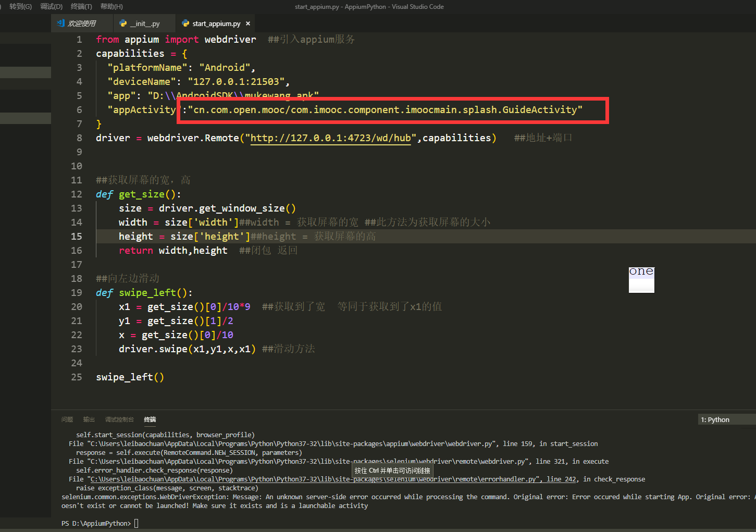Click the Python icon on start_appium.py tab
This screenshot has height=532, width=756.
pyautogui.click(x=185, y=23)
